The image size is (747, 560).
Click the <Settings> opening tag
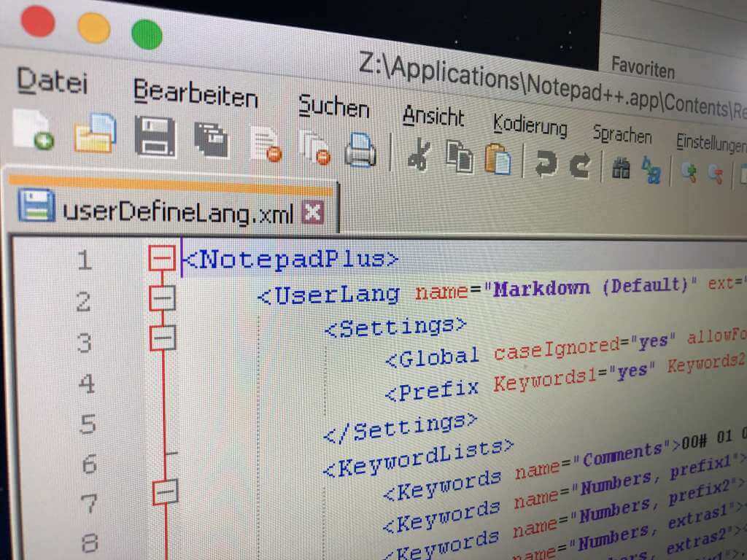tap(395, 327)
